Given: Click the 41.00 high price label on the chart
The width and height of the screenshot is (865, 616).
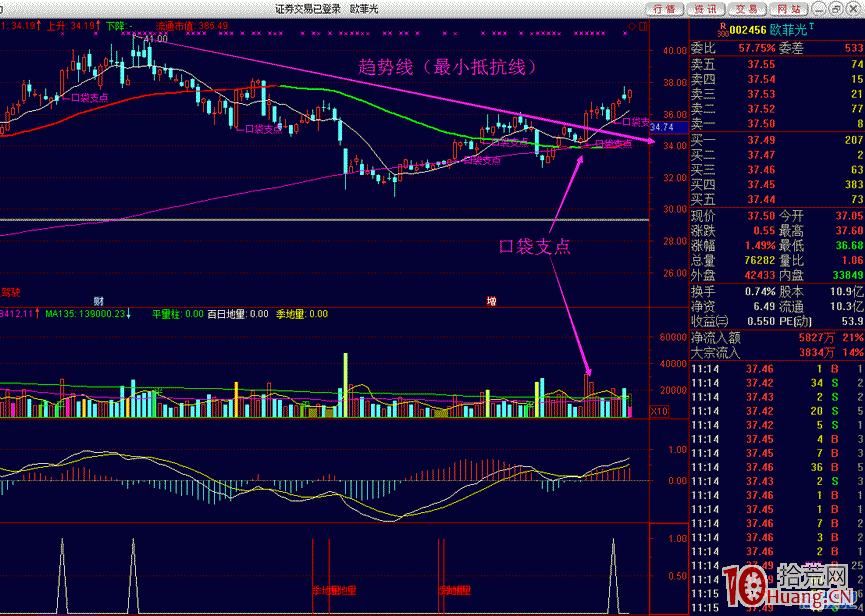Looking at the screenshot, I should click(x=156, y=39).
